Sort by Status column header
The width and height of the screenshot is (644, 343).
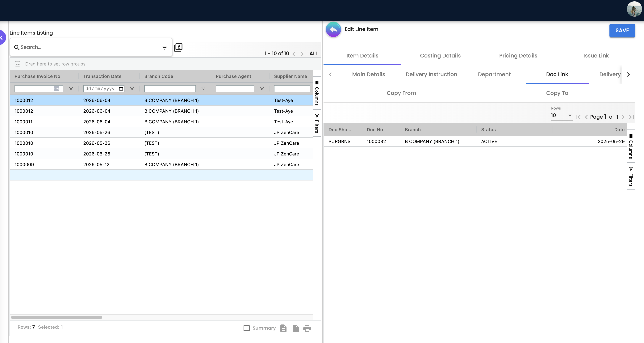[488, 130]
